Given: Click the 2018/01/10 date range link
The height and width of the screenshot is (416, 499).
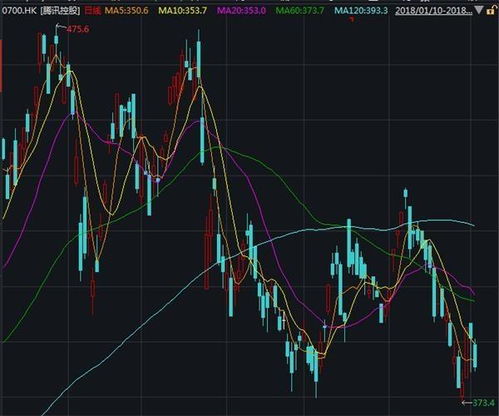Looking at the screenshot, I should (434, 11).
